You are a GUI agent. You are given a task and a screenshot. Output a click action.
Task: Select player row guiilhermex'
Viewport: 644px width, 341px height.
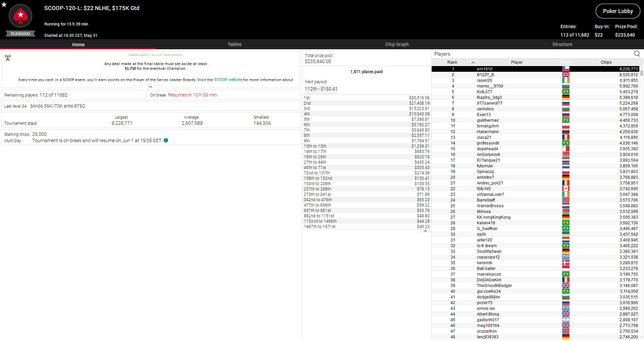pyautogui.click(x=536, y=120)
